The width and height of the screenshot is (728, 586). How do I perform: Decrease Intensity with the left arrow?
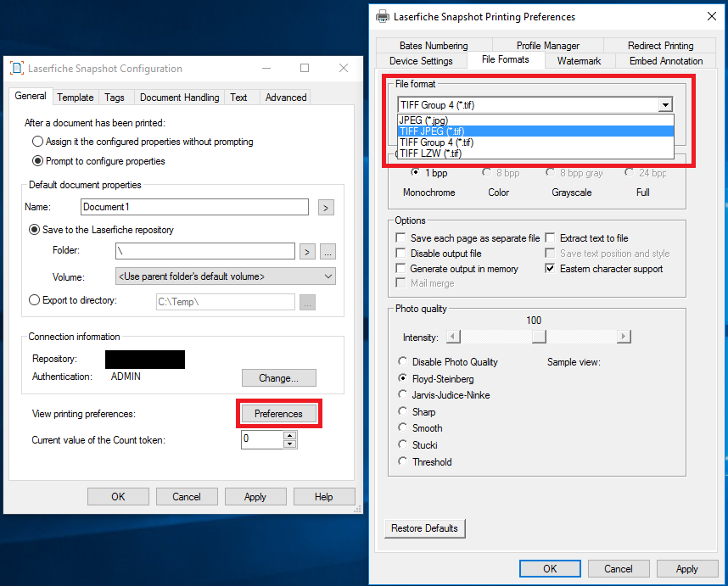pyautogui.click(x=453, y=337)
